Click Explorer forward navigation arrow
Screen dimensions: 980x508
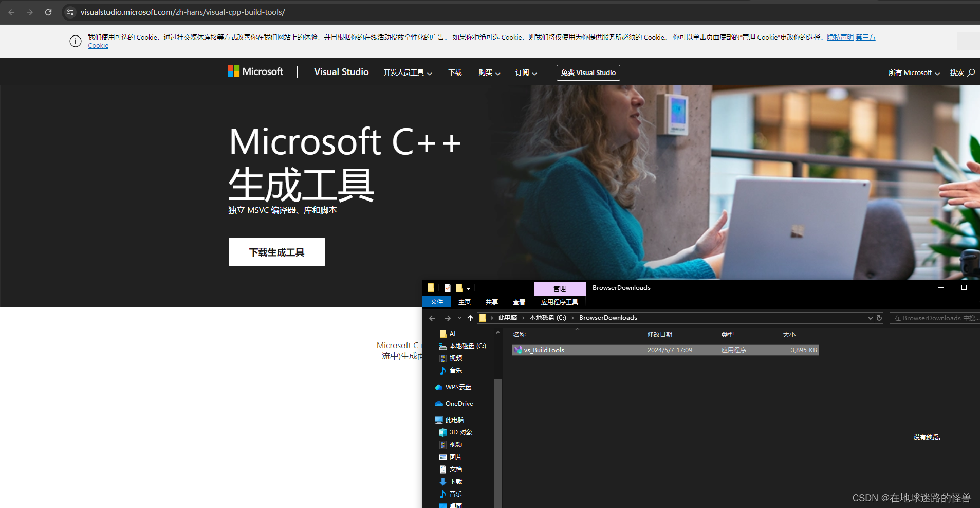[448, 318]
